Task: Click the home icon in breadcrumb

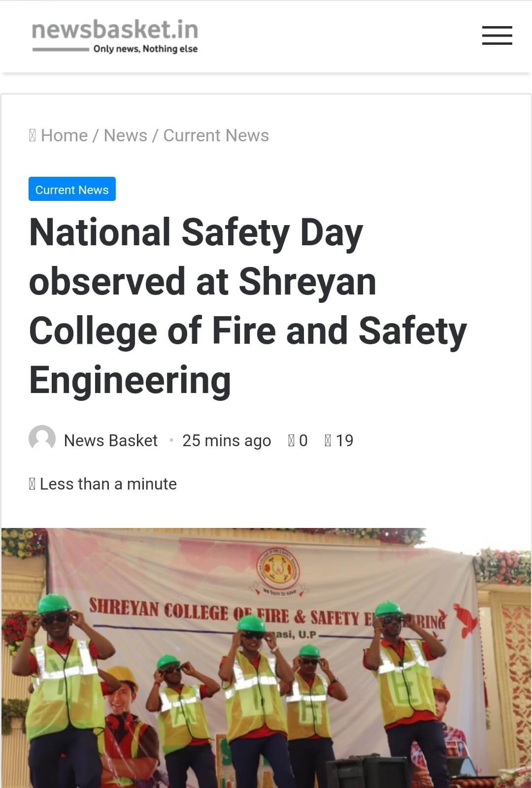Action: point(33,135)
